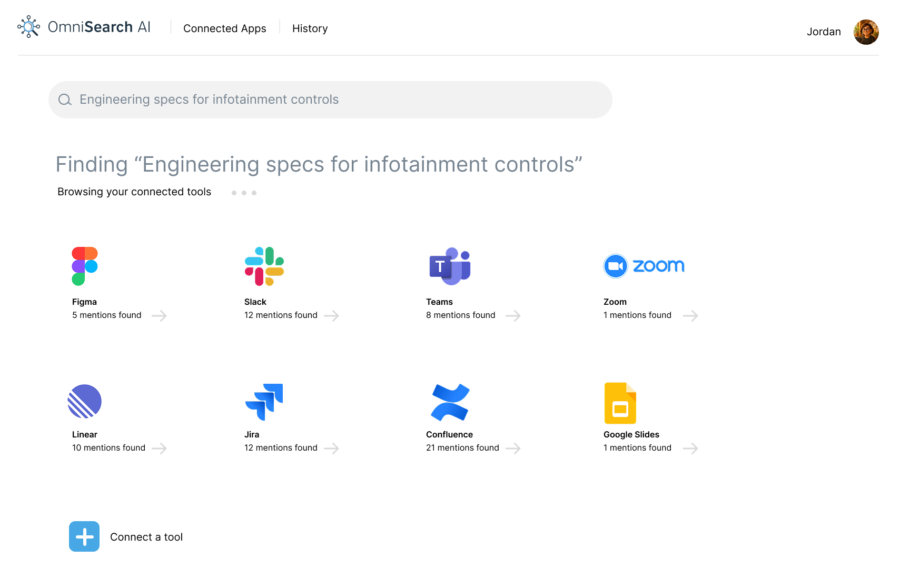The image size is (910, 588).
Task: Click the Zoom name label
Action: [x=615, y=302]
